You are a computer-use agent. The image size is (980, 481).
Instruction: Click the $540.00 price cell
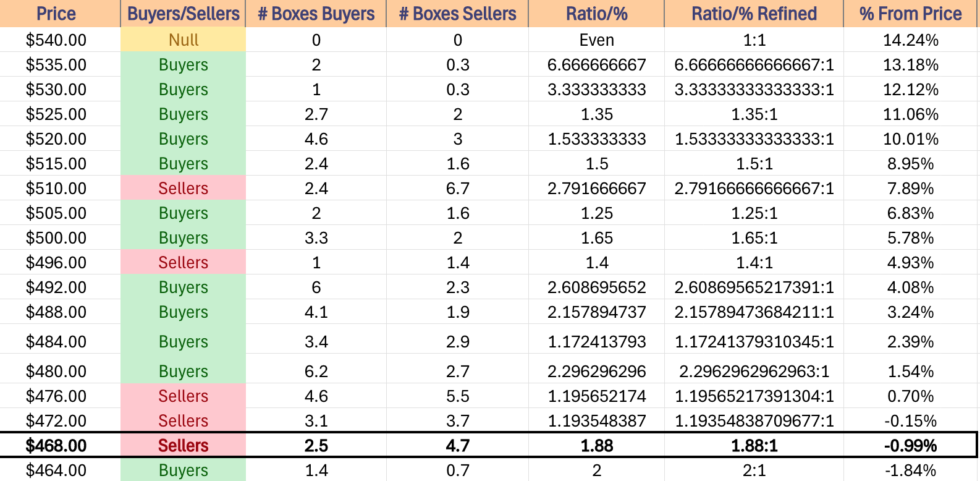coord(60,40)
